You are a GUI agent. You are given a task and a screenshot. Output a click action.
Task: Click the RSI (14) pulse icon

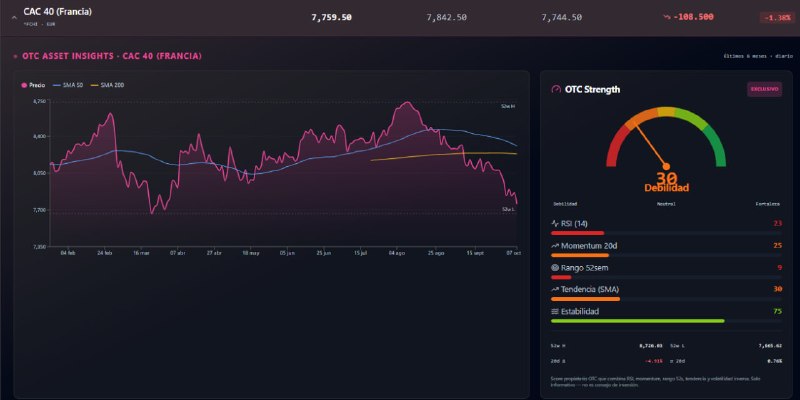555,223
